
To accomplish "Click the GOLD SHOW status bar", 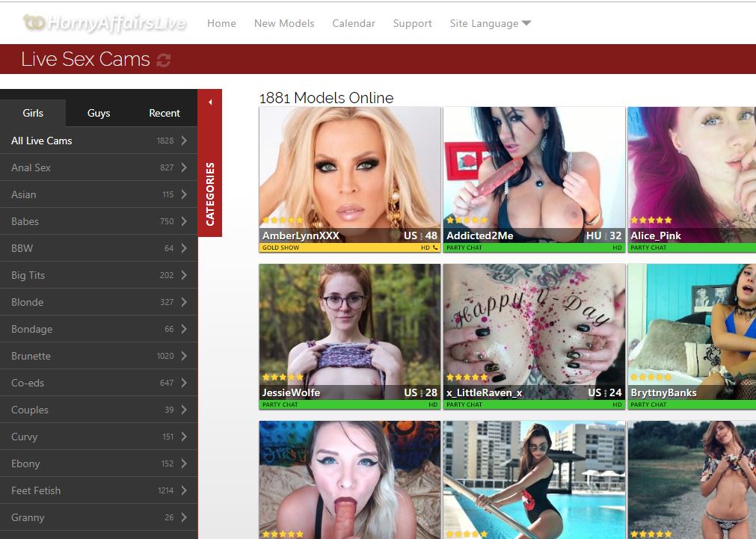I will (349, 247).
